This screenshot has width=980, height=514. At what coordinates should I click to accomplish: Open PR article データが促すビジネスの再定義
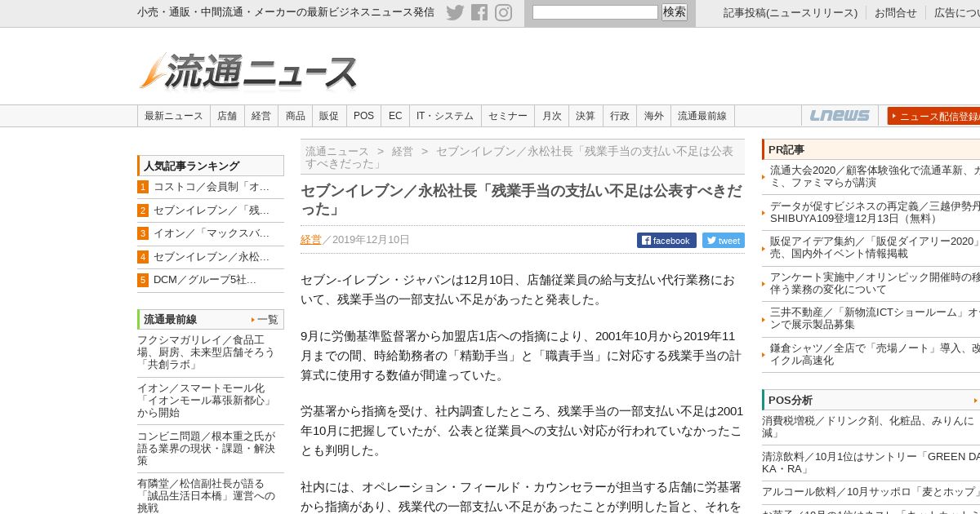pos(874,212)
